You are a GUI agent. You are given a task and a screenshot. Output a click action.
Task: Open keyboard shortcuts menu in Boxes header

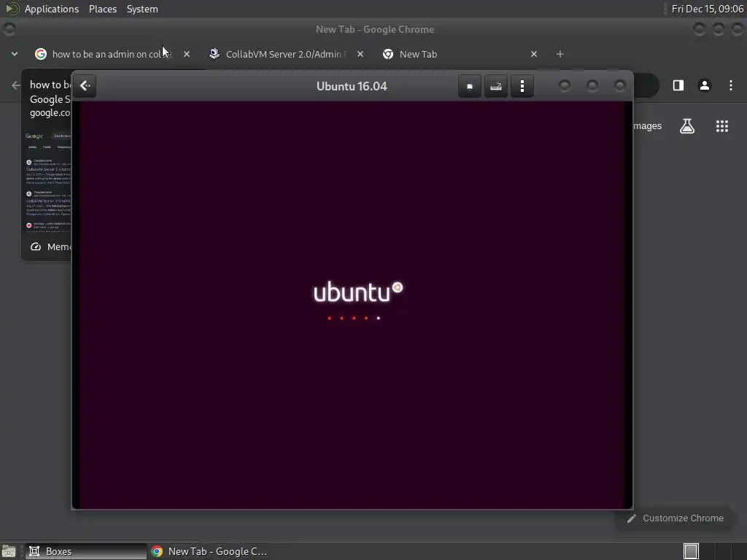tap(495, 86)
